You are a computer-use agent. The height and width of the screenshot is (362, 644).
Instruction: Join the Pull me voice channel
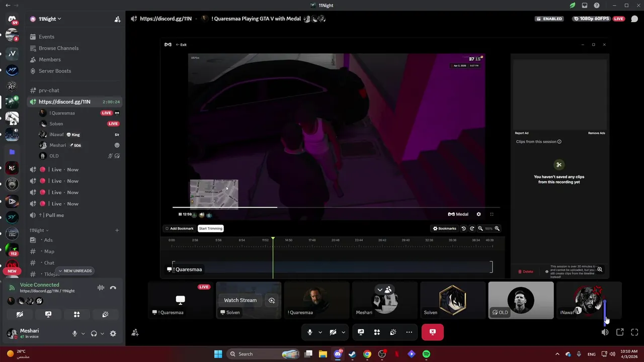point(75,215)
